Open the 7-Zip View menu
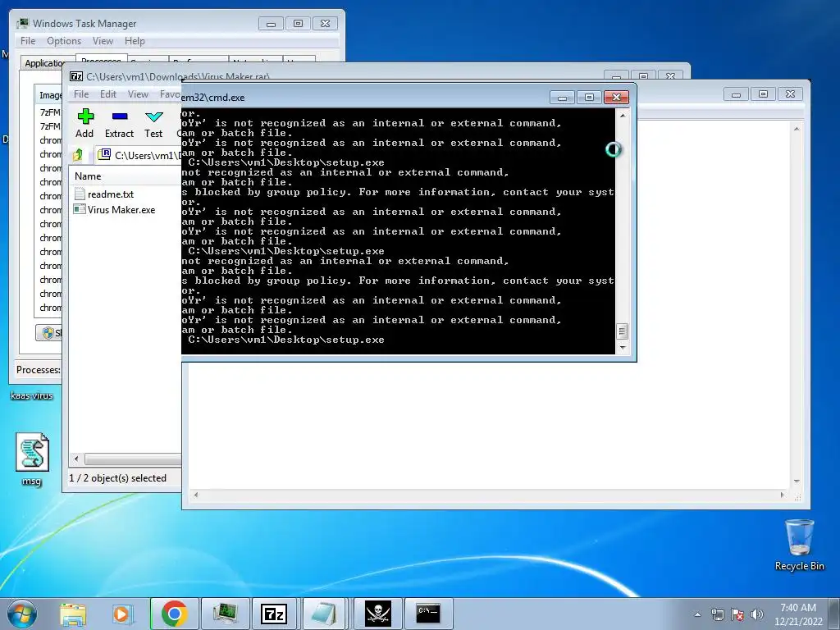The height and width of the screenshot is (630, 840). pos(138,94)
